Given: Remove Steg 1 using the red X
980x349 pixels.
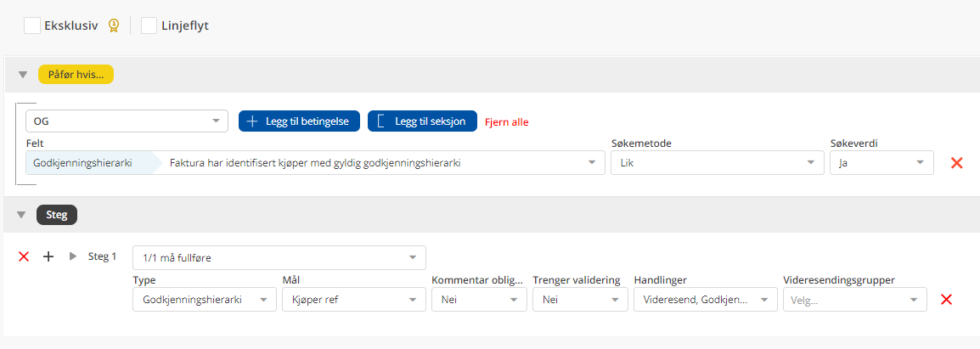Looking at the screenshot, I should coord(24,256).
